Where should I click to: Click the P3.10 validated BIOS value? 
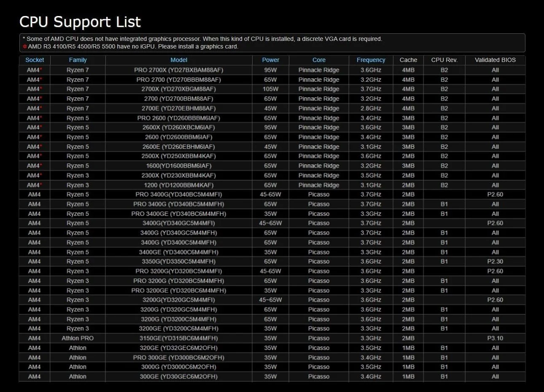point(495,338)
